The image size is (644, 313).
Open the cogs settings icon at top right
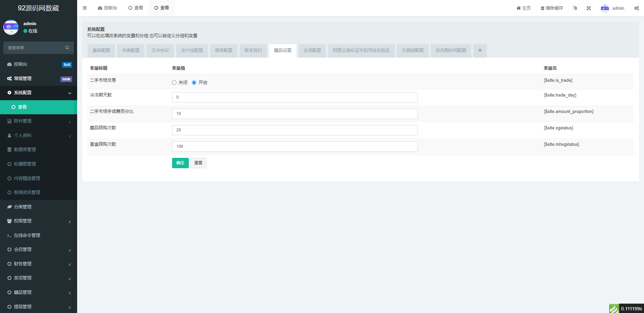(x=636, y=8)
